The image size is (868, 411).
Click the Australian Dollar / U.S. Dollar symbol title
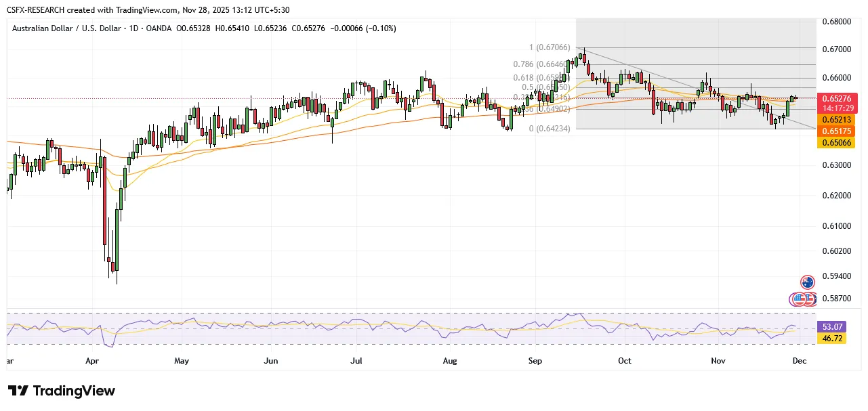[66, 28]
